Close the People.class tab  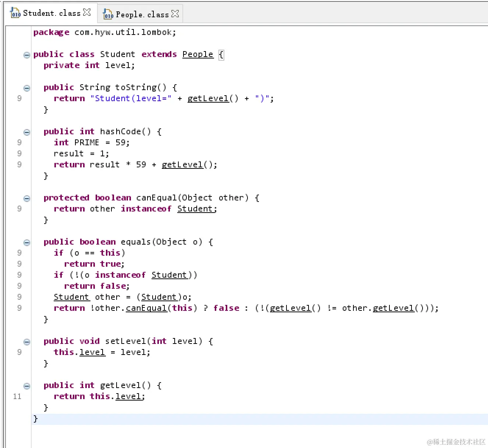point(175,14)
